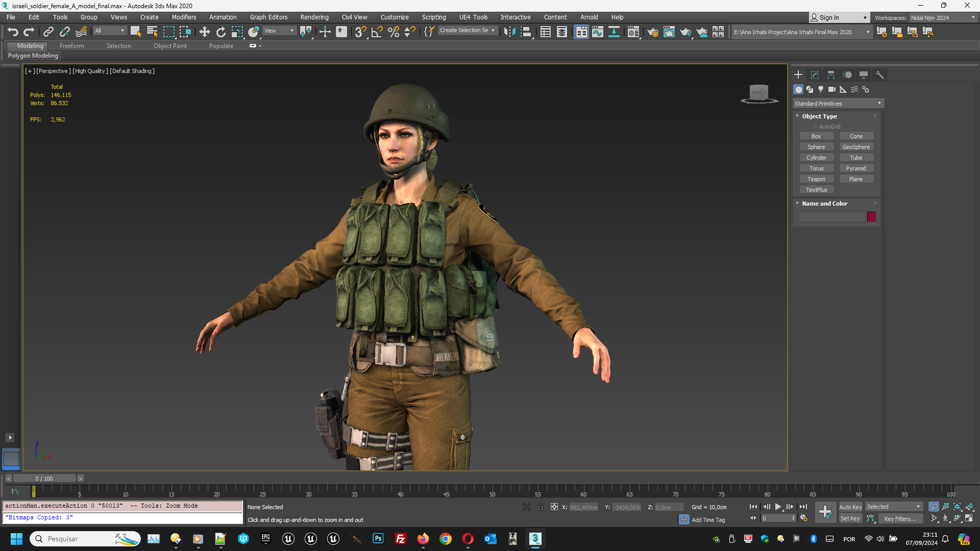The height and width of the screenshot is (551, 980).
Task: Click the Undo arrow icon
Action: [x=13, y=32]
